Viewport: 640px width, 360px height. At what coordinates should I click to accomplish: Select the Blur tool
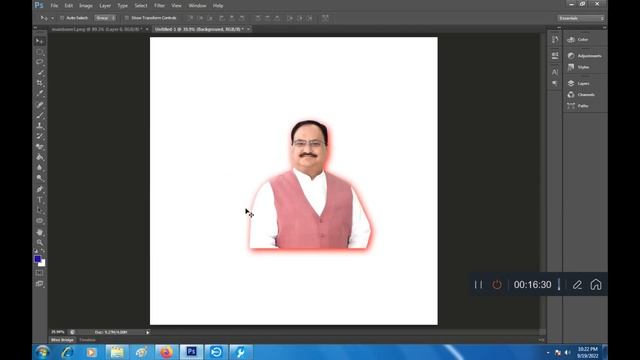click(x=40, y=167)
